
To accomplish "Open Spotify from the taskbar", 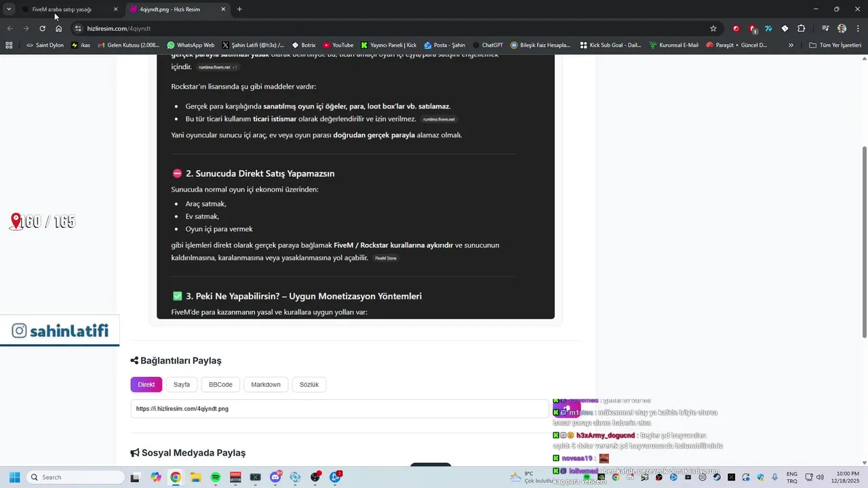I will click(216, 477).
